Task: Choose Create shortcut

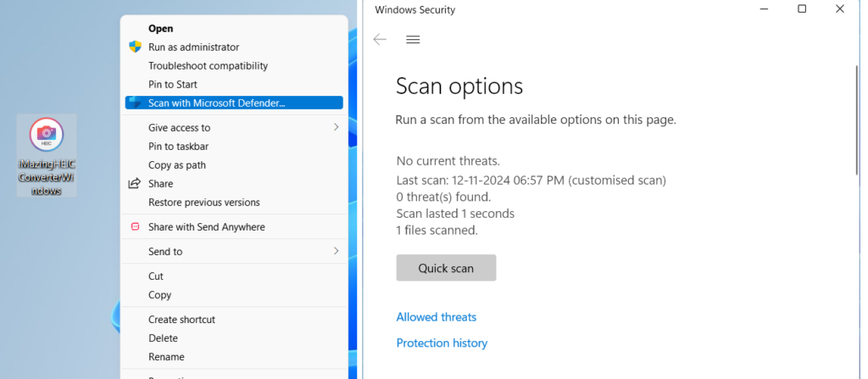Action: click(181, 319)
